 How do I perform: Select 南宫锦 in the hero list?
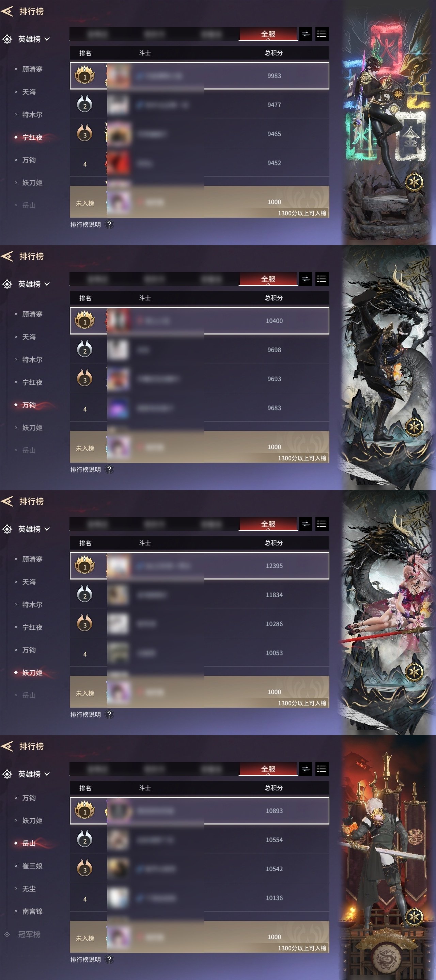(x=32, y=912)
